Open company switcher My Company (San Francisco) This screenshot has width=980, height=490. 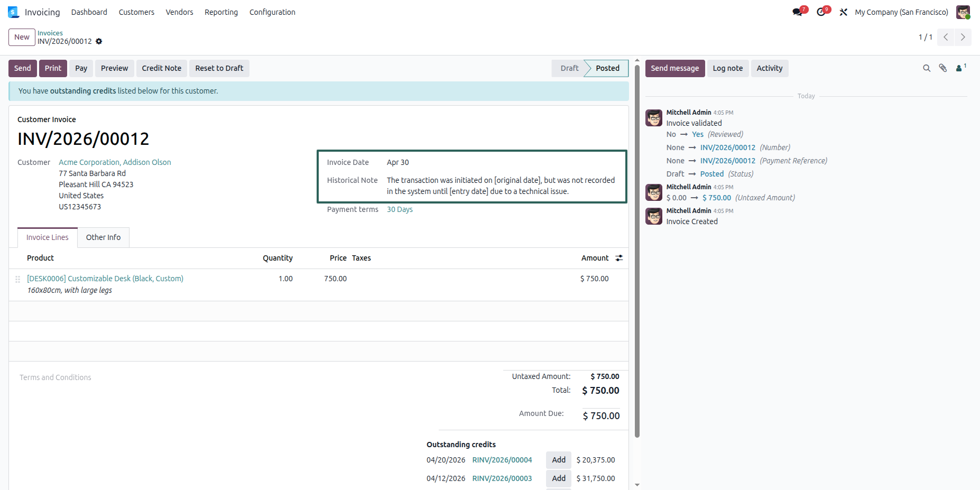(902, 12)
